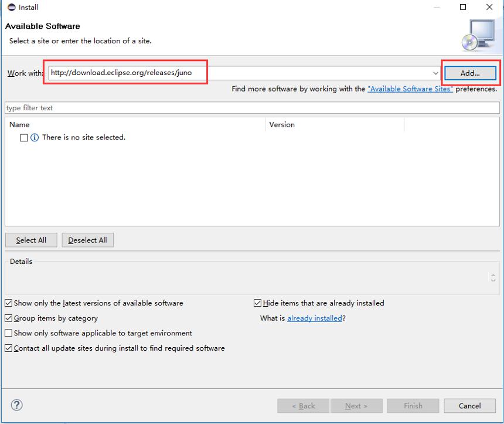Viewport: 504px width, 424px height.
Task: Check the box next to 'There is no site selected'
Action: [x=24, y=138]
